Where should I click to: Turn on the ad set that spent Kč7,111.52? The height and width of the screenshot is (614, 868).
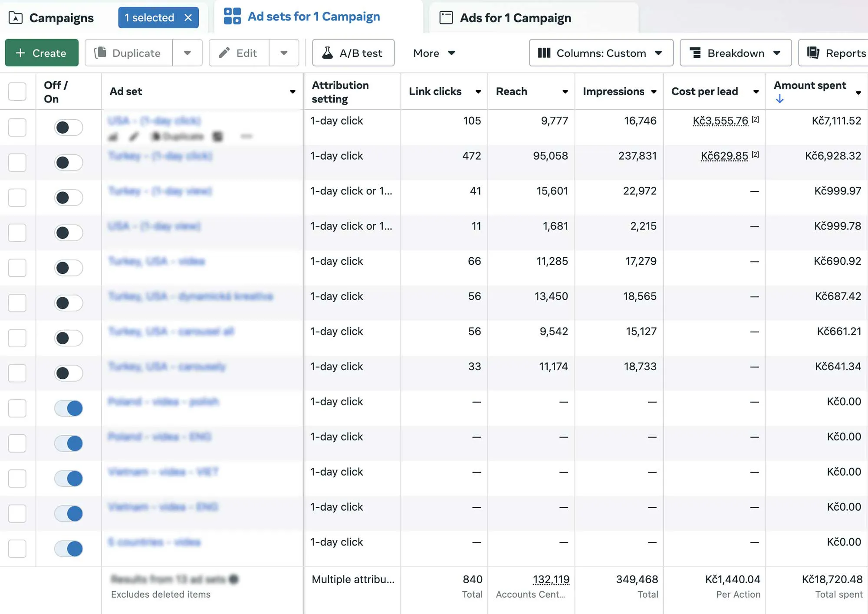click(69, 128)
